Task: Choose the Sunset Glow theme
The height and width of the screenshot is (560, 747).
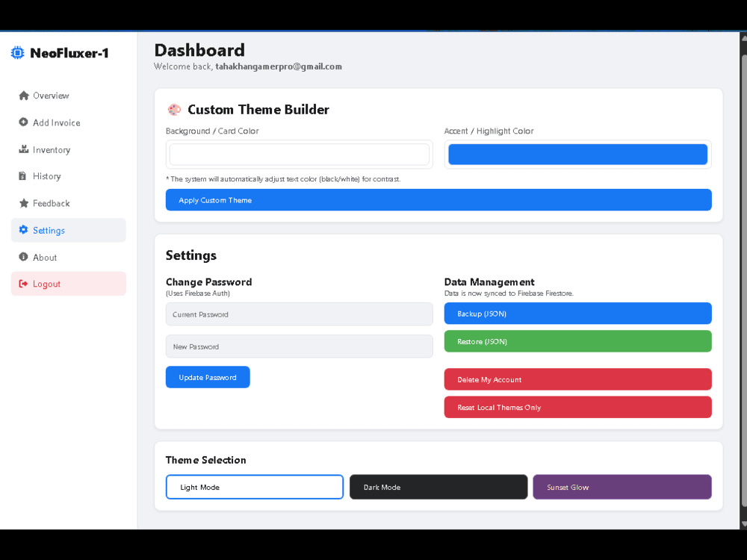Action: (622, 487)
